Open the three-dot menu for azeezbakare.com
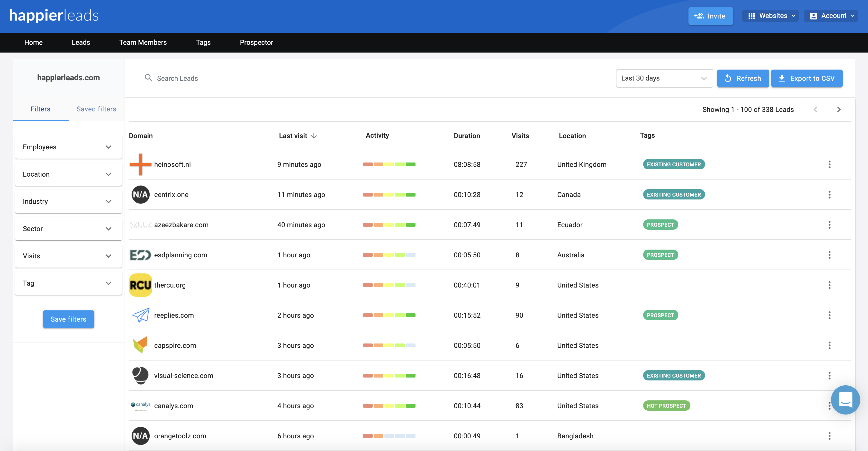Image resolution: width=868 pixels, height=451 pixels. (x=829, y=225)
